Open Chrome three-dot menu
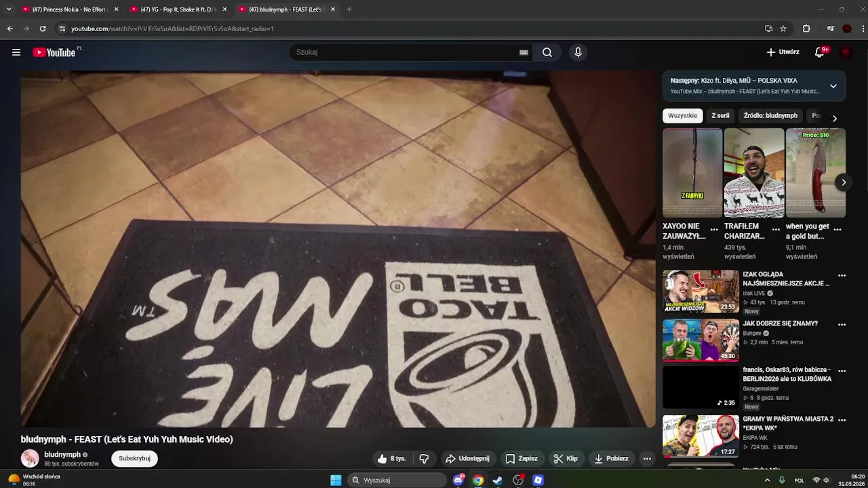This screenshot has width=868, height=488. click(863, 28)
